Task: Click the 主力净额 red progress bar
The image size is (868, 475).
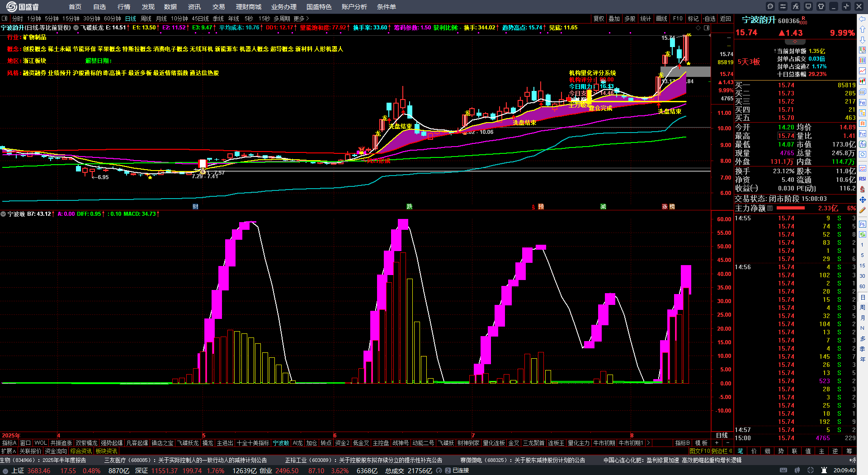Action: tap(790, 208)
